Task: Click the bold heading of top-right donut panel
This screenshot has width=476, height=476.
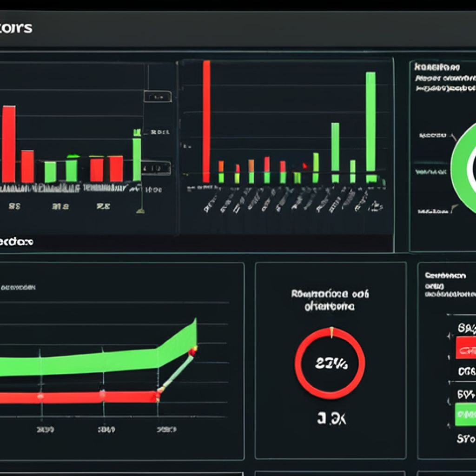Action: tap(437, 67)
